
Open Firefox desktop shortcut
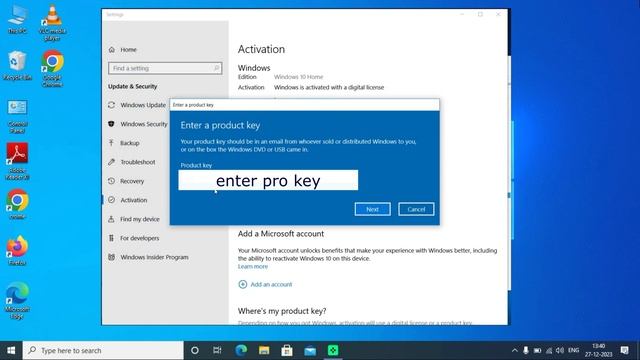17,250
